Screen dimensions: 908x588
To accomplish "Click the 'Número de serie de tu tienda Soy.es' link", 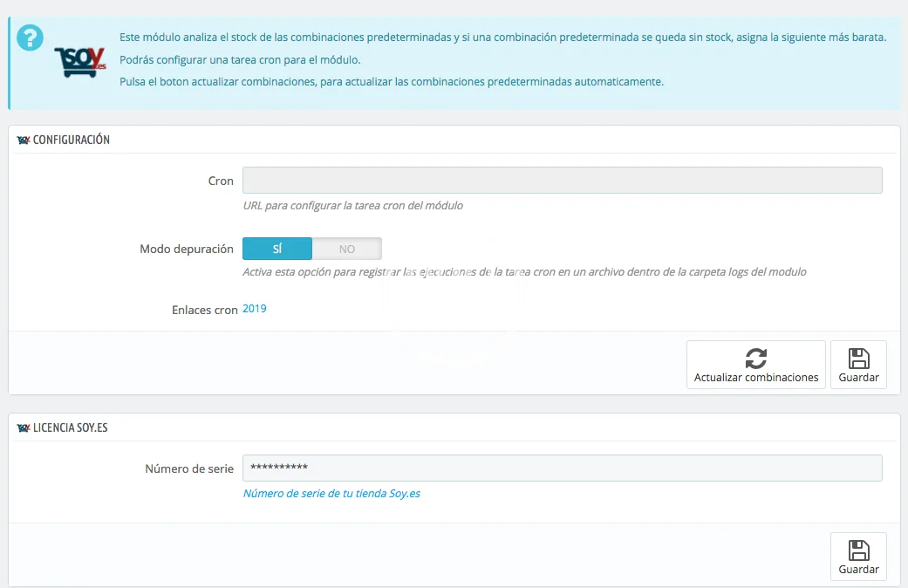I will pyautogui.click(x=331, y=494).
